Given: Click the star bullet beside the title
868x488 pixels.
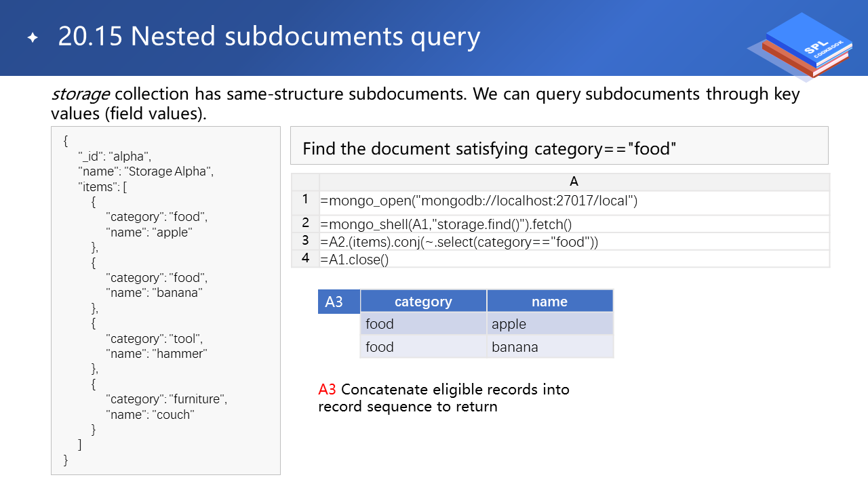Looking at the screenshot, I should [33, 38].
